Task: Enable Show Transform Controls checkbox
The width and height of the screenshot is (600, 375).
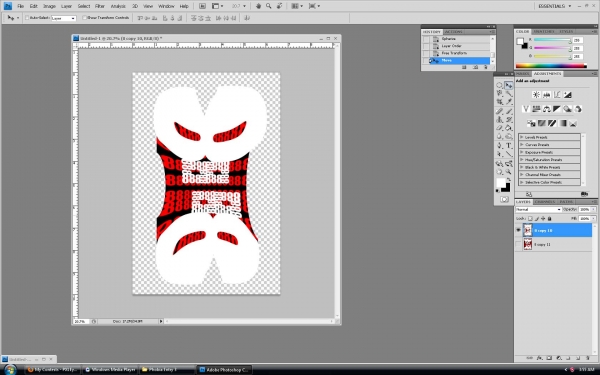Action: pos(85,18)
